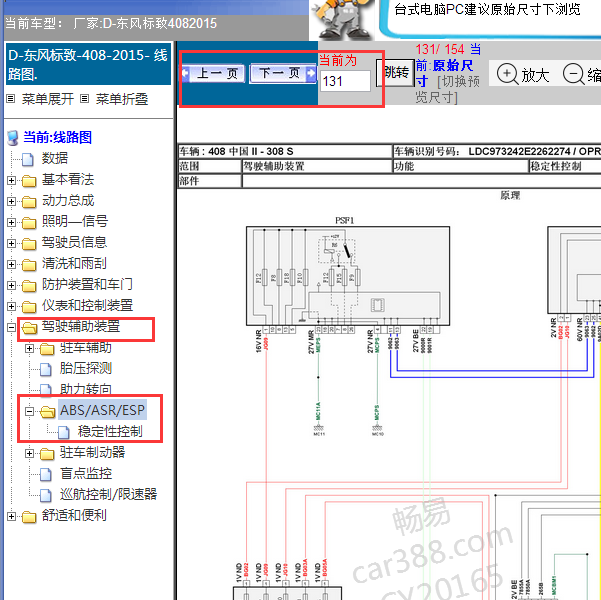Click the page icon next to 巡航控制/限速器
Viewport: 601px width, 600px height.
point(46,496)
